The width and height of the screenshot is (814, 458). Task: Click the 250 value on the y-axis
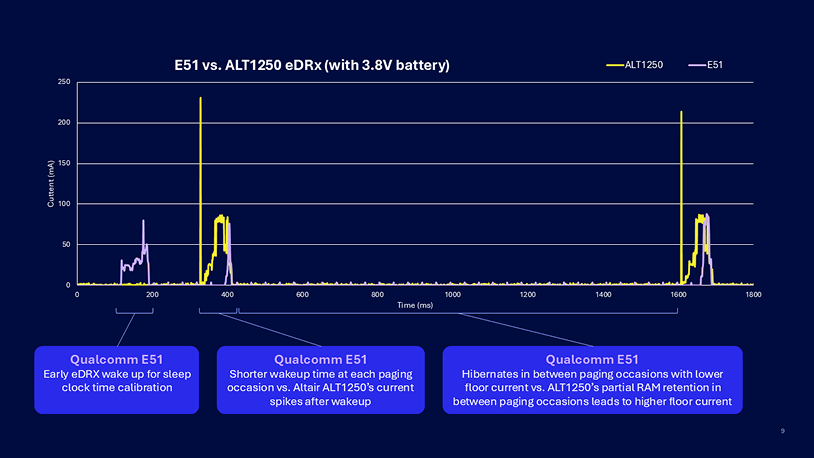pyautogui.click(x=64, y=82)
